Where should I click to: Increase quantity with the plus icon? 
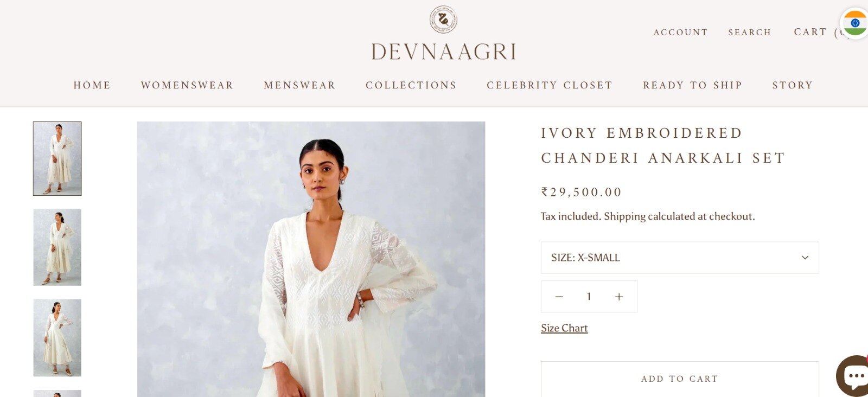click(619, 297)
